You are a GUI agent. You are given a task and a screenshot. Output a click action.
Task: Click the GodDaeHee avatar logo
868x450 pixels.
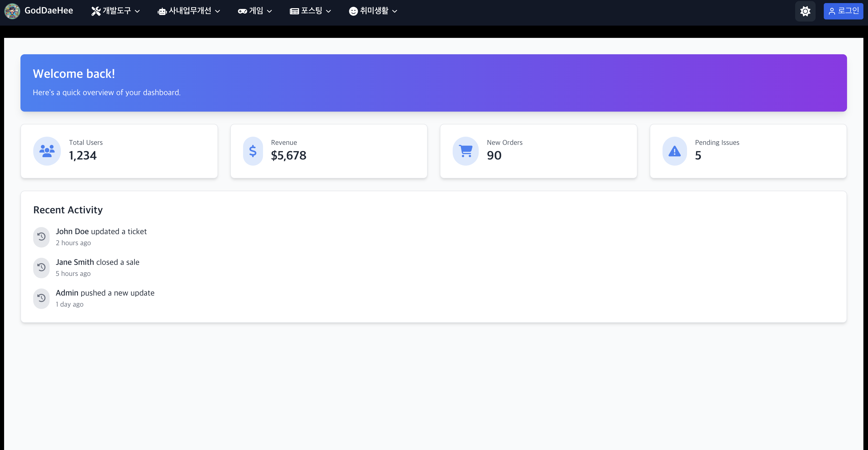(12, 11)
